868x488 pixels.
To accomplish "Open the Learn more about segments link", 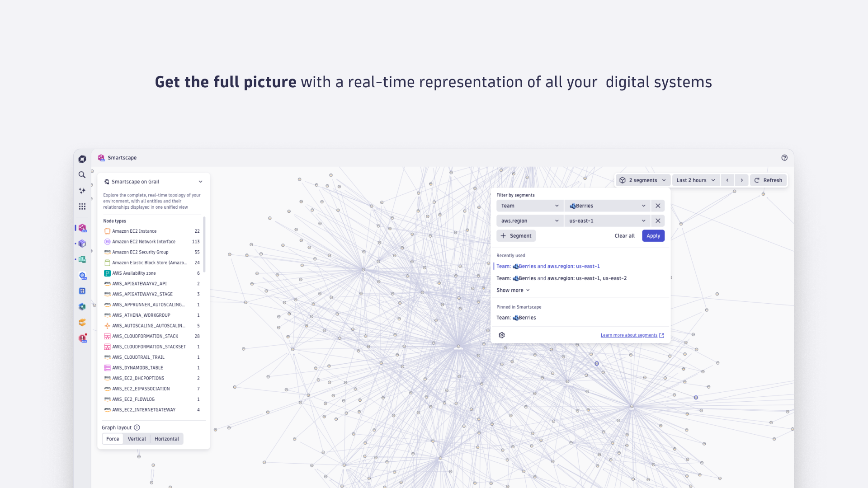I will (628, 335).
